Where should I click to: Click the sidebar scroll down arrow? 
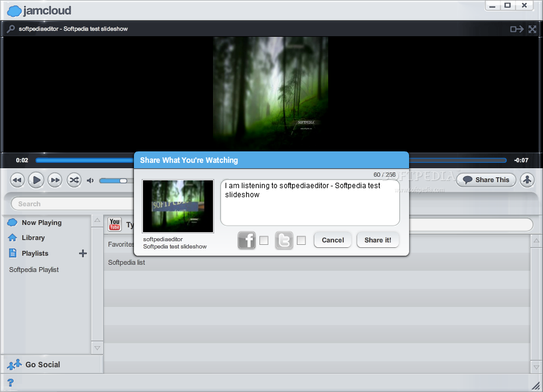pos(97,348)
